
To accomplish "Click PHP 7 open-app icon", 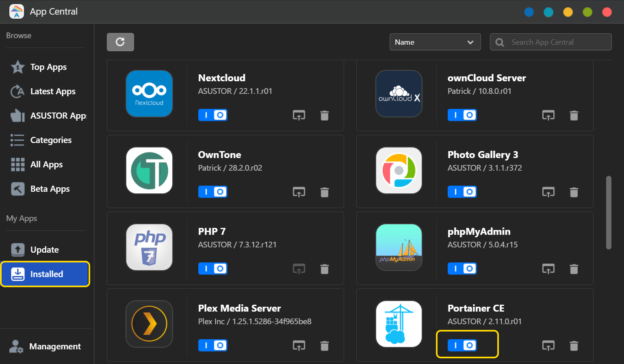I will (299, 269).
